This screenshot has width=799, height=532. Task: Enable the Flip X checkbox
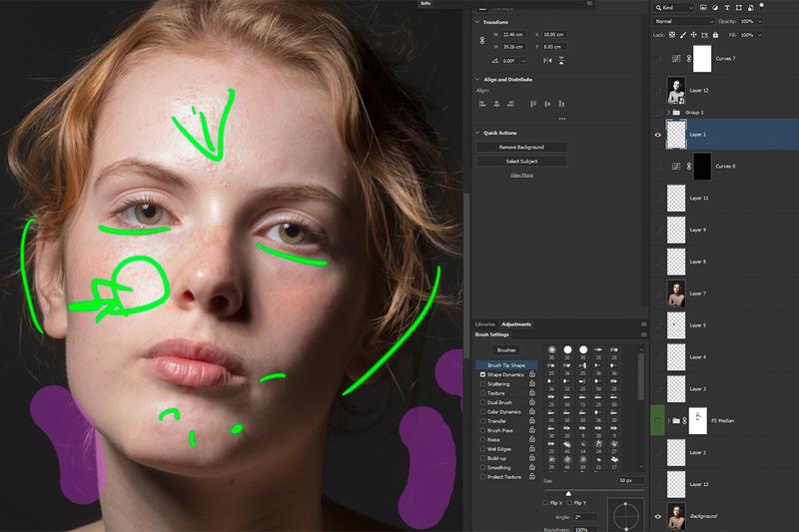coord(545,503)
